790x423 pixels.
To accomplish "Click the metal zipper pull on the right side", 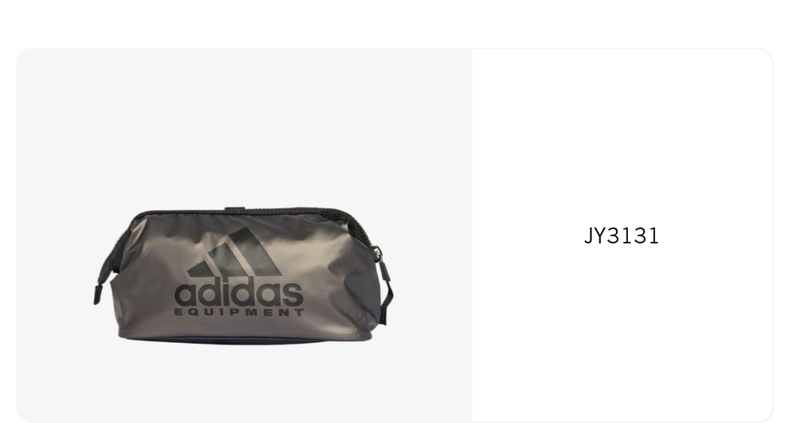I will [x=376, y=253].
